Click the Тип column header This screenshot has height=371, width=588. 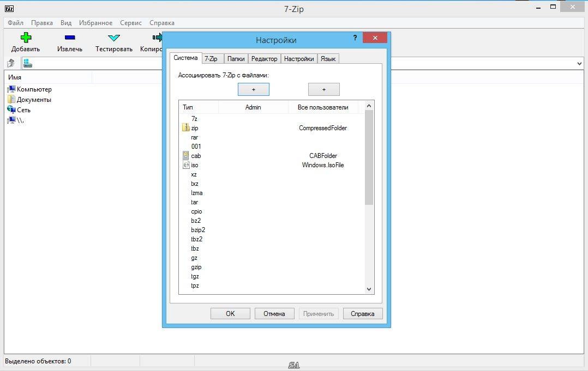(199, 107)
